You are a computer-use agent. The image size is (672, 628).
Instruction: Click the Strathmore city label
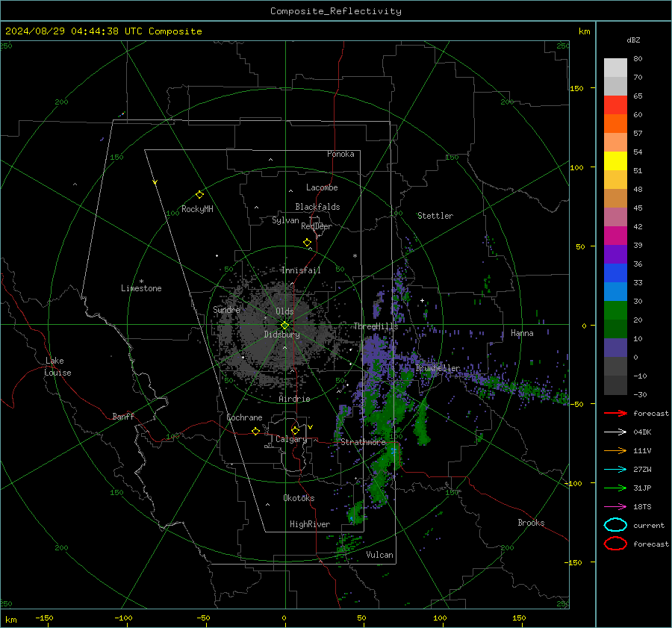pyautogui.click(x=363, y=442)
